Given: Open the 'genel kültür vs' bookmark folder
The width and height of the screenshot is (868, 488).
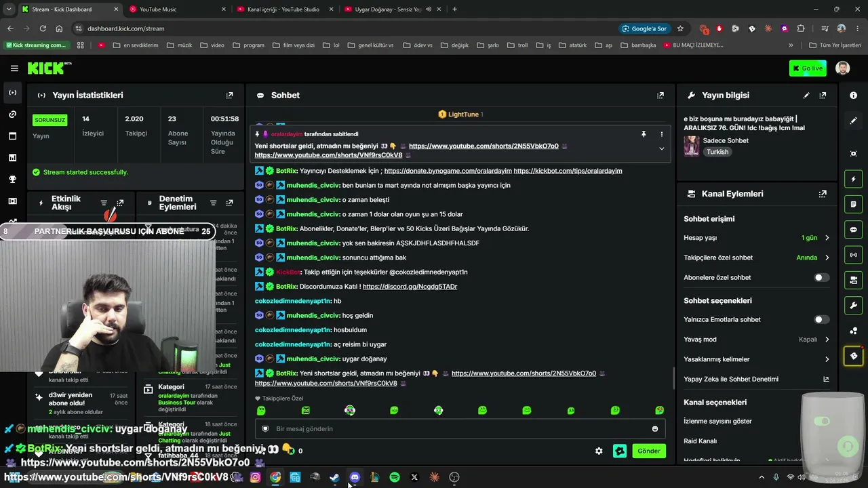Looking at the screenshot, I should pyautogui.click(x=370, y=45).
